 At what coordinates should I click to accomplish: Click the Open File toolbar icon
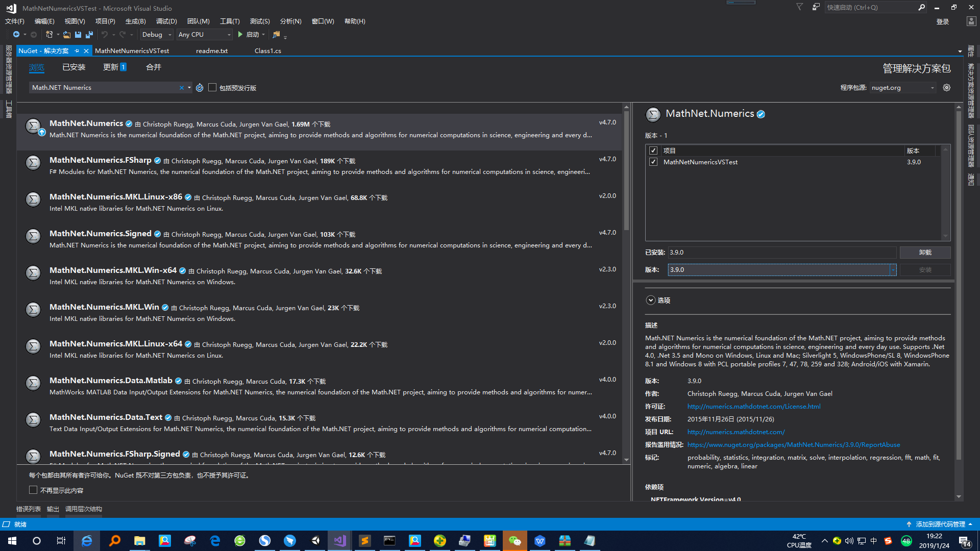tap(67, 35)
